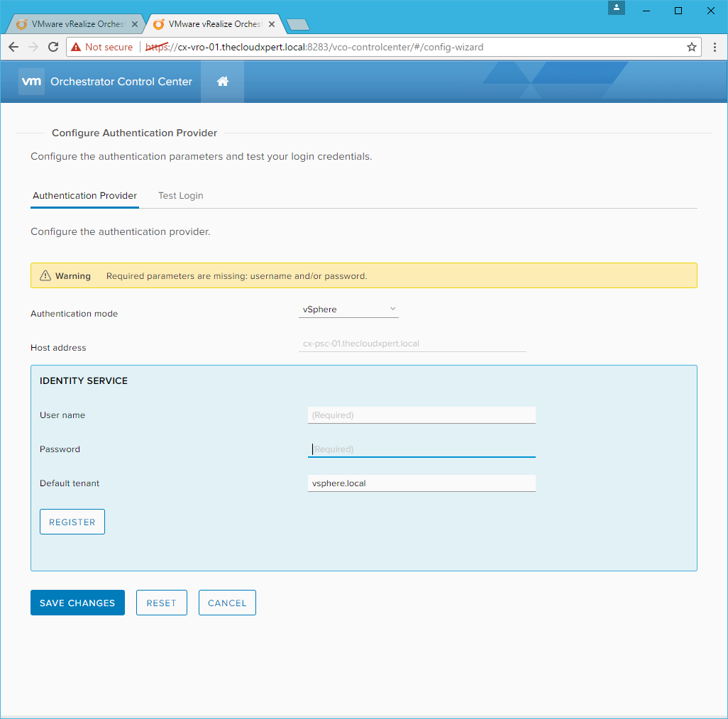Focus the User name input field
Viewport: 728px width, 719px height.
(421, 415)
